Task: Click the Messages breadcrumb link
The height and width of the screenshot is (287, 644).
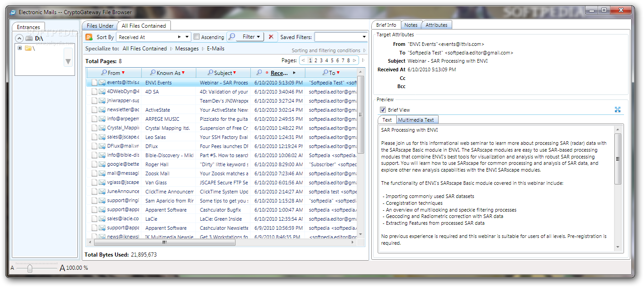Action: pyautogui.click(x=187, y=49)
